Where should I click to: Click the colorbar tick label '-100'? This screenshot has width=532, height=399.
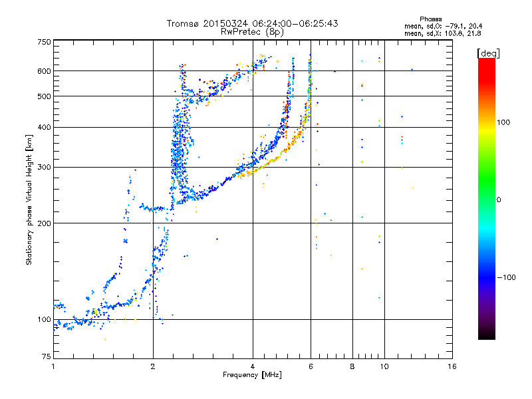(506, 277)
